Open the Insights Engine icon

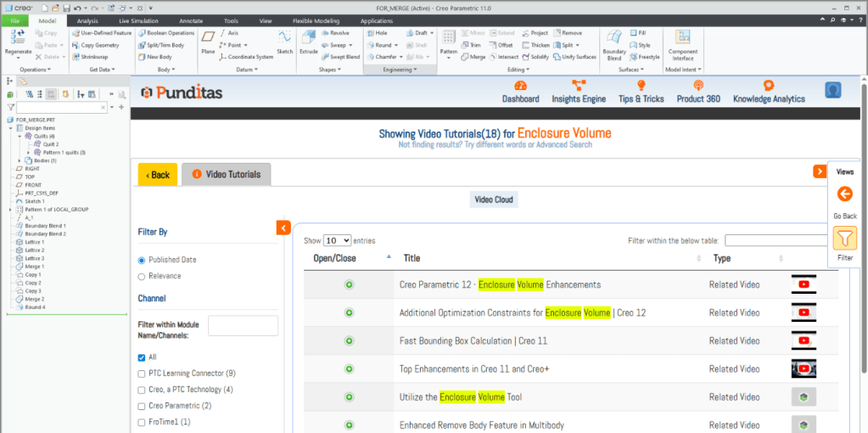point(579,86)
